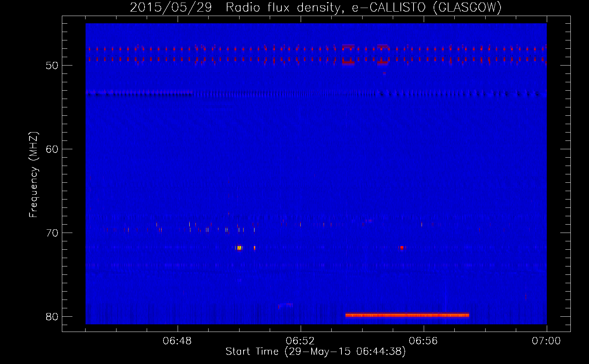Image resolution: width=589 pixels, height=364 pixels.
Task: Click the plot title 'Radio flux density, e-CALLISTO (GLASGOW)'
Action: click(363, 7)
